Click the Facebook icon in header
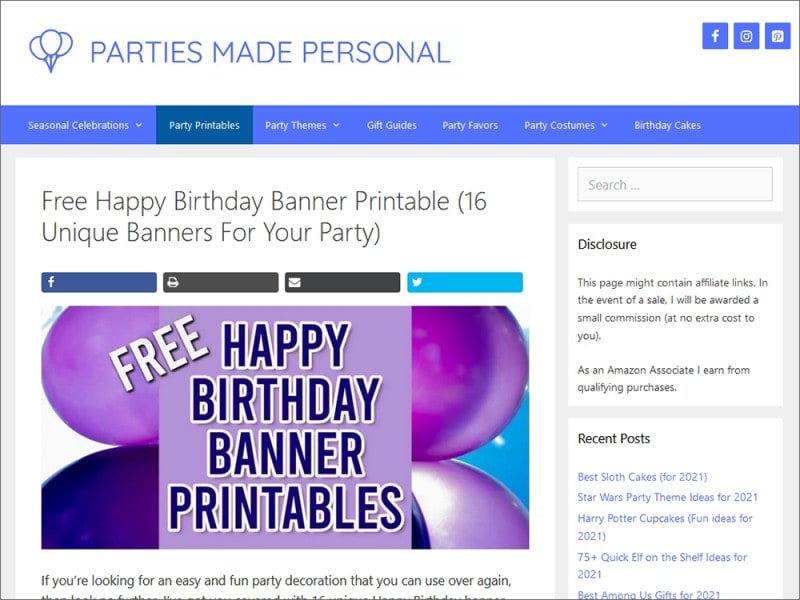 [715, 36]
